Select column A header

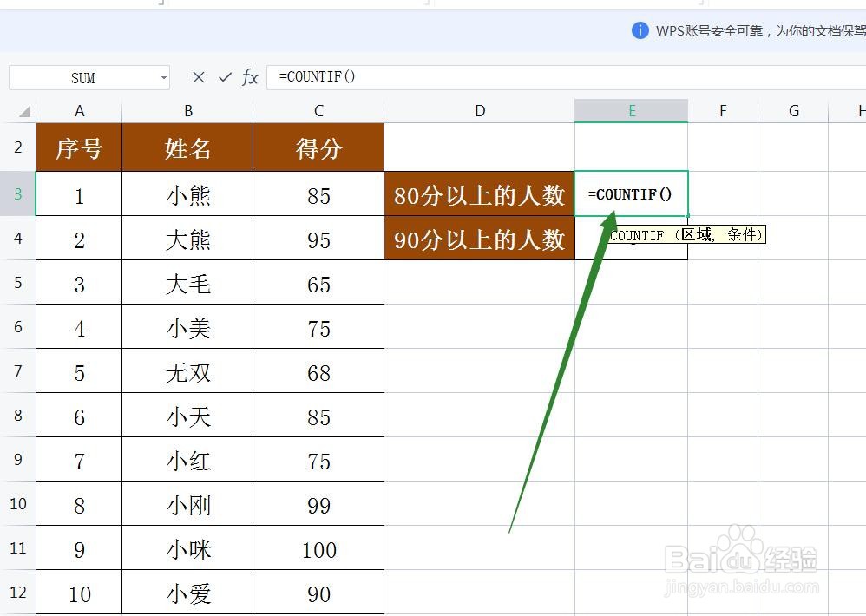point(79,110)
